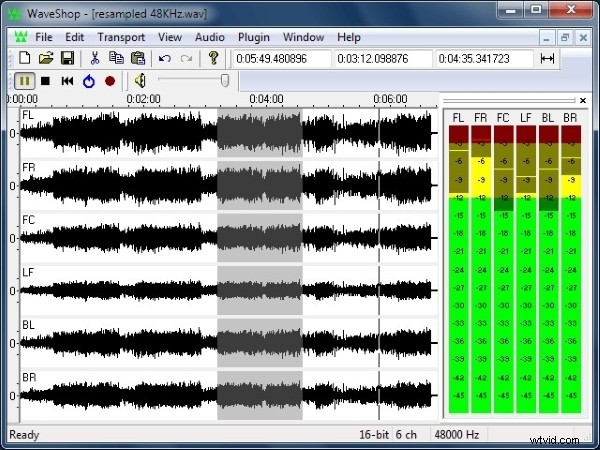Screen dimensions: 600x450
Task: Adjust the volume slider thumb
Action: coord(225,80)
